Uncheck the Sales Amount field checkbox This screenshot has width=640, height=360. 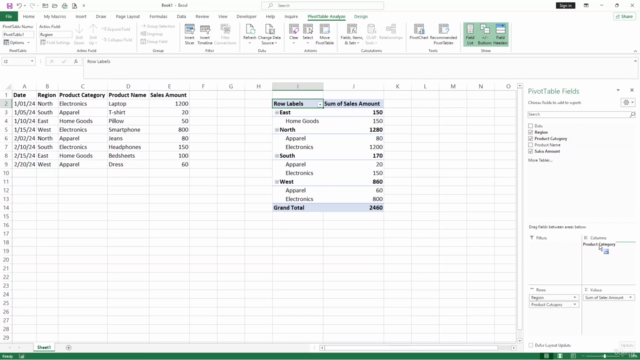(531, 151)
